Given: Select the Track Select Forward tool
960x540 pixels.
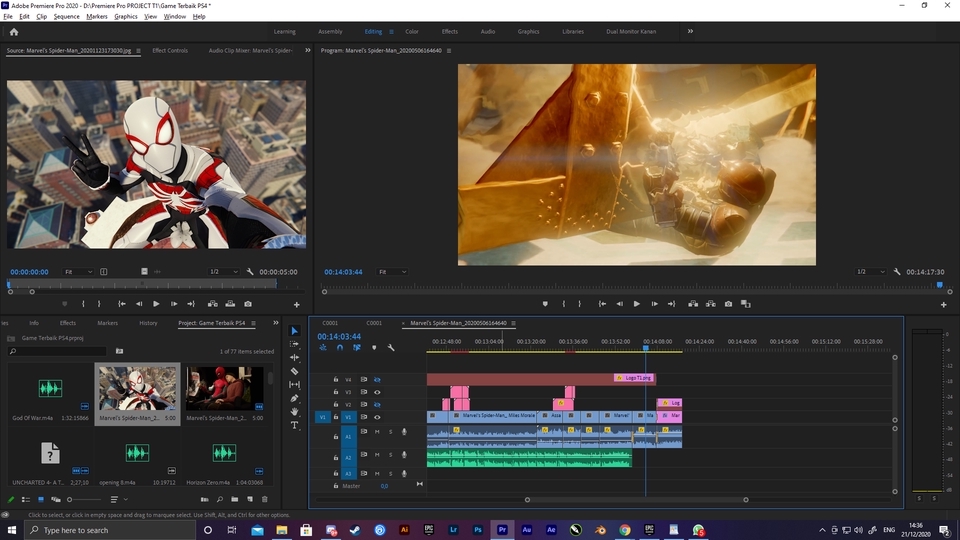Looking at the screenshot, I should point(294,344).
